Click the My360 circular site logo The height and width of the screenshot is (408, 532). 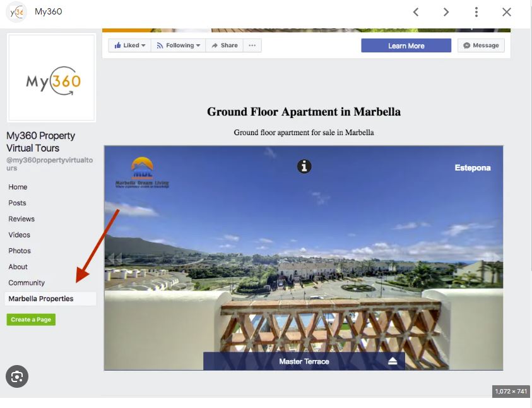pos(17,12)
